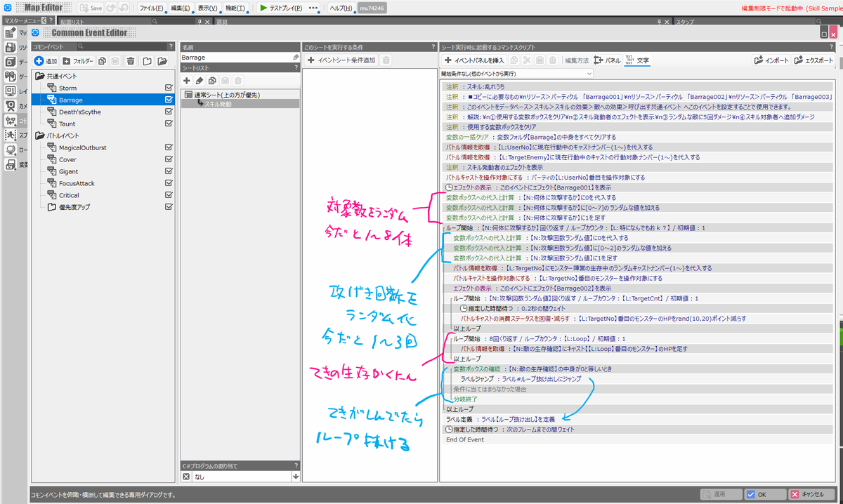The height and width of the screenshot is (504, 843).
Task: Add a new sheet with plus icon
Action: 187,81
